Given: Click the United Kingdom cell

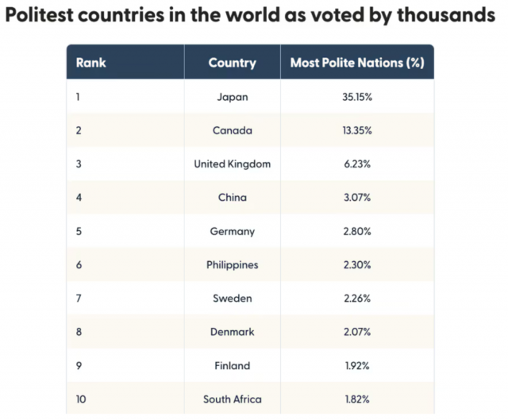Looking at the screenshot, I should tap(232, 164).
